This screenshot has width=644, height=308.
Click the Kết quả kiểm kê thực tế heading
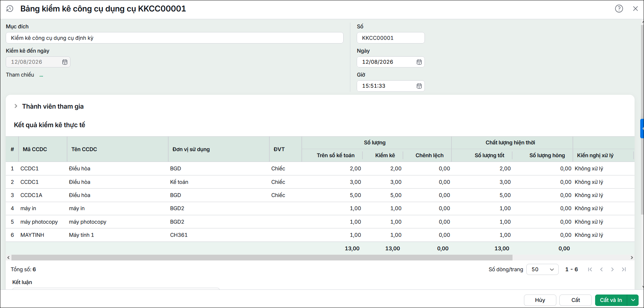click(x=50, y=125)
